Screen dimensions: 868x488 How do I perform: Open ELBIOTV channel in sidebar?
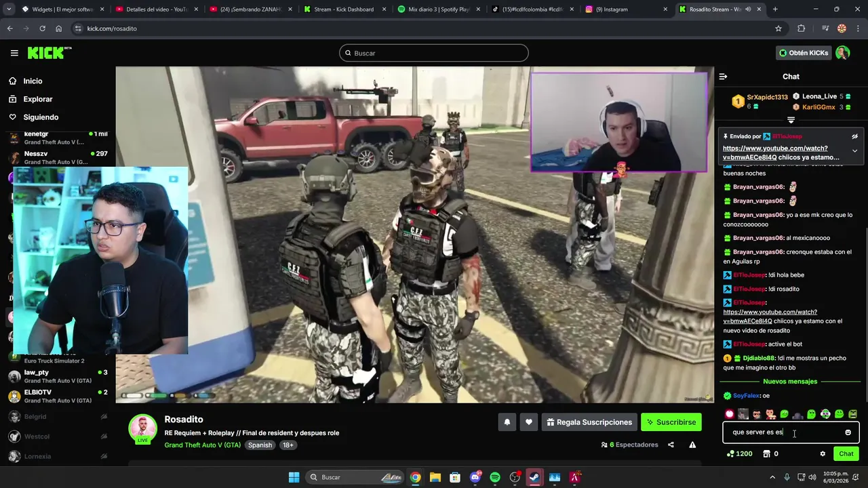58,396
